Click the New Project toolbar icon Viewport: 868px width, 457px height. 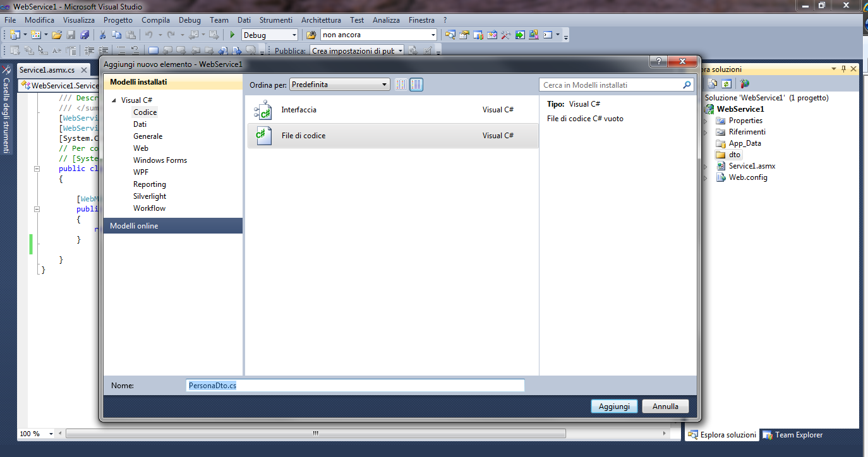tap(15, 35)
